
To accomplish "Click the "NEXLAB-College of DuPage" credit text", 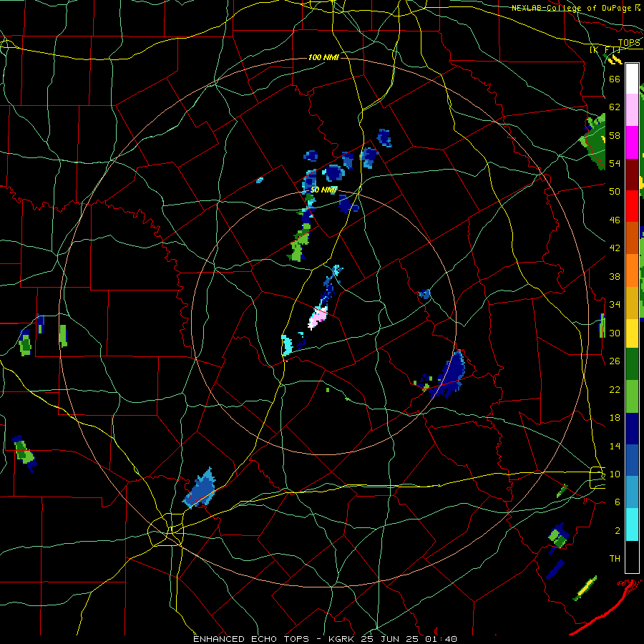I will tap(572, 8).
